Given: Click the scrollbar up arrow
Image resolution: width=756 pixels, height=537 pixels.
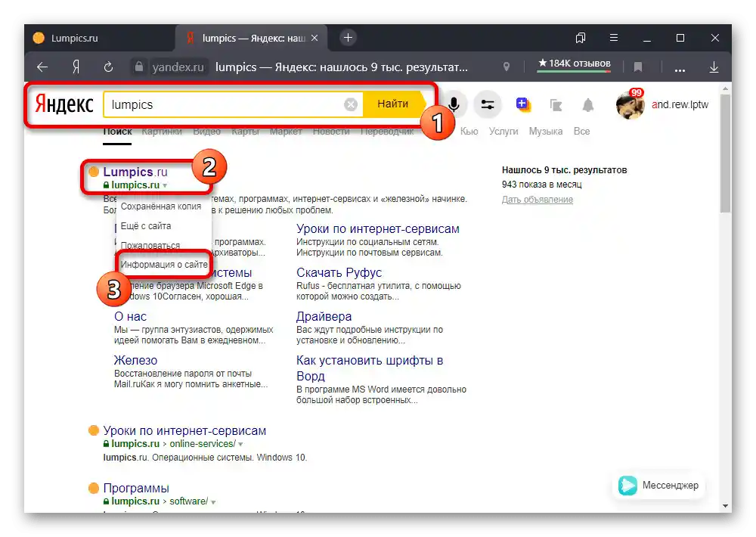Looking at the screenshot, I should (726, 88).
